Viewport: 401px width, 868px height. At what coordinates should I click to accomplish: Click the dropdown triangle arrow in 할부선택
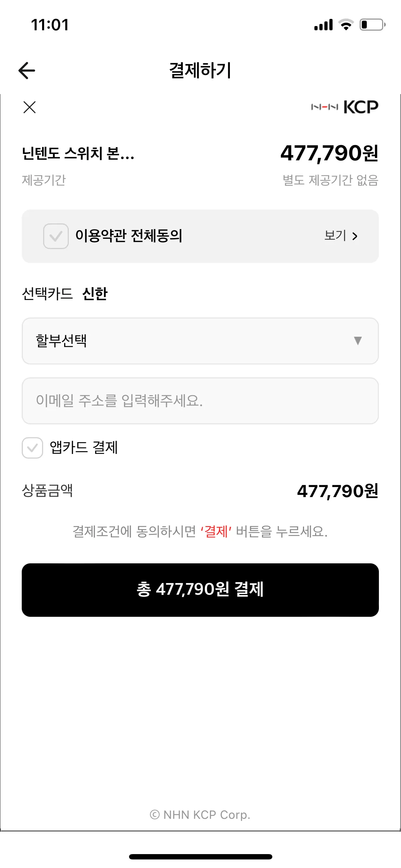point(358,341)
